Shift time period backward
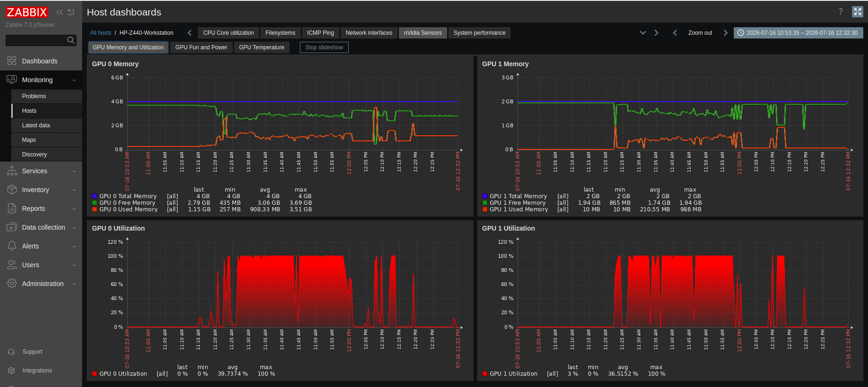This screenshot has width=868, height=387. (x=675, y=33)
